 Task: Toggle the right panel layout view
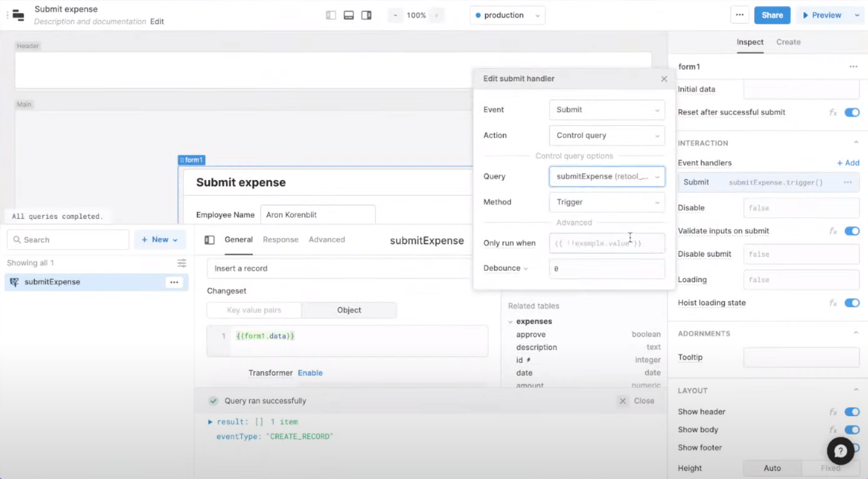(x=367, y=15)
